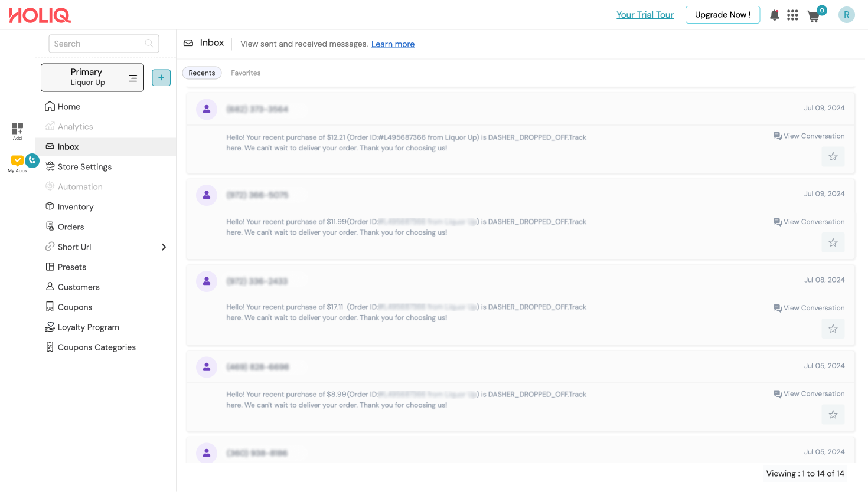Click into the Search field

click(x=97, y=44)
